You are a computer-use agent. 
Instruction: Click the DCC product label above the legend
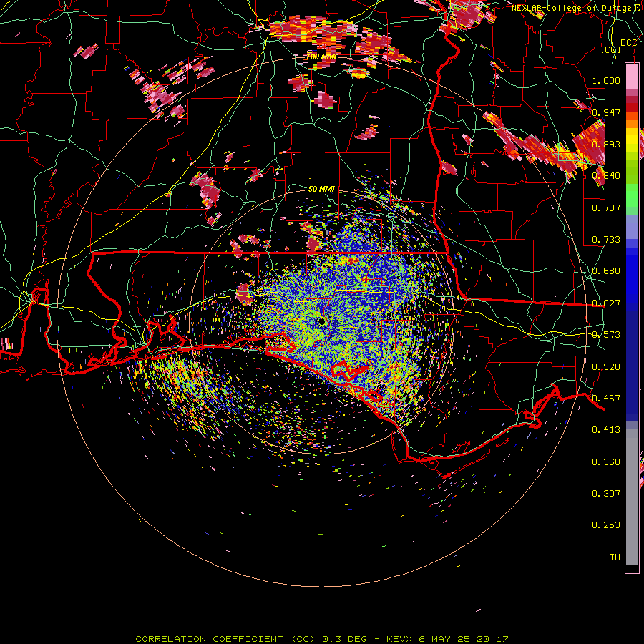pos(628,43)
